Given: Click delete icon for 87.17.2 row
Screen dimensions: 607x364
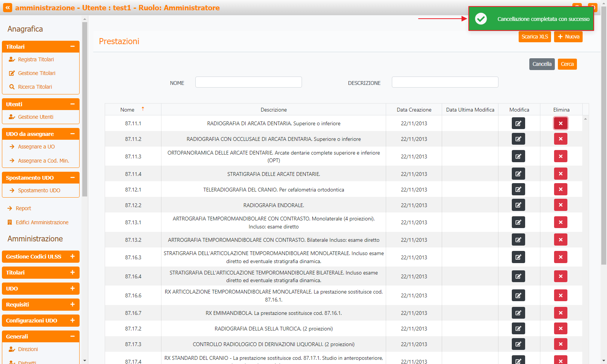Looking at the screenshot, I should pos(561,329).
